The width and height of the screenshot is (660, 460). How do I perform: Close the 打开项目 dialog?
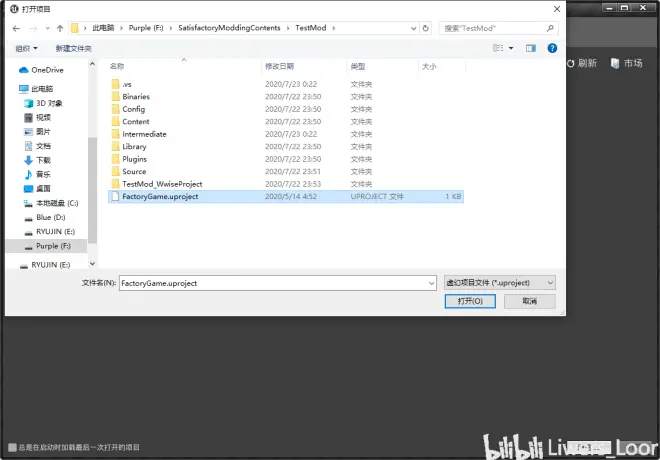click(x=556, y=9)
